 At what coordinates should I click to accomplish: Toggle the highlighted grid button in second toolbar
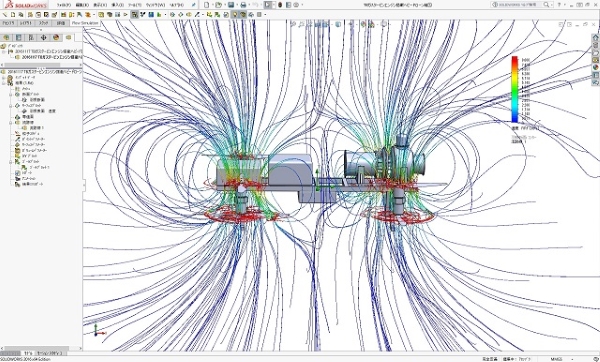pyautogui.click(x=134, y=15)
